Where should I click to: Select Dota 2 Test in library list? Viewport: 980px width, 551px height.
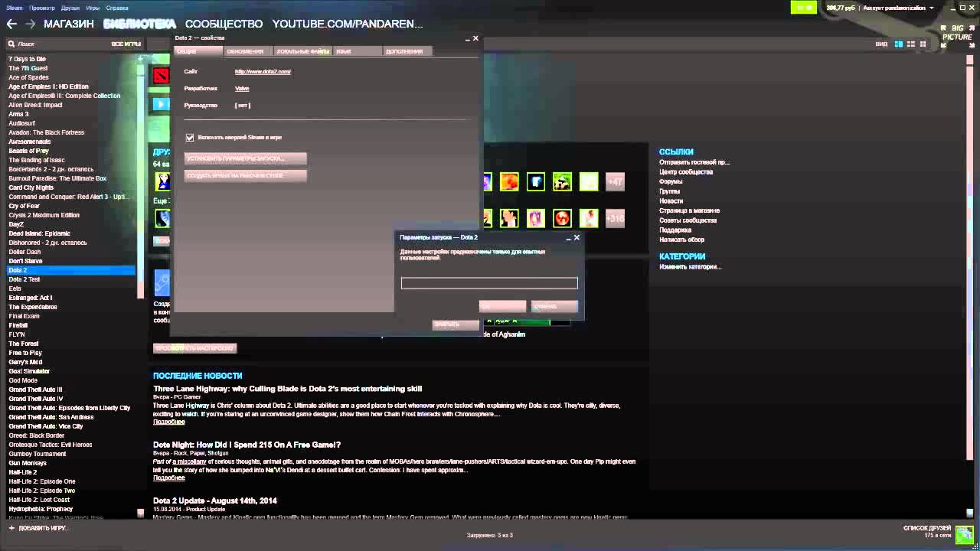24,279
